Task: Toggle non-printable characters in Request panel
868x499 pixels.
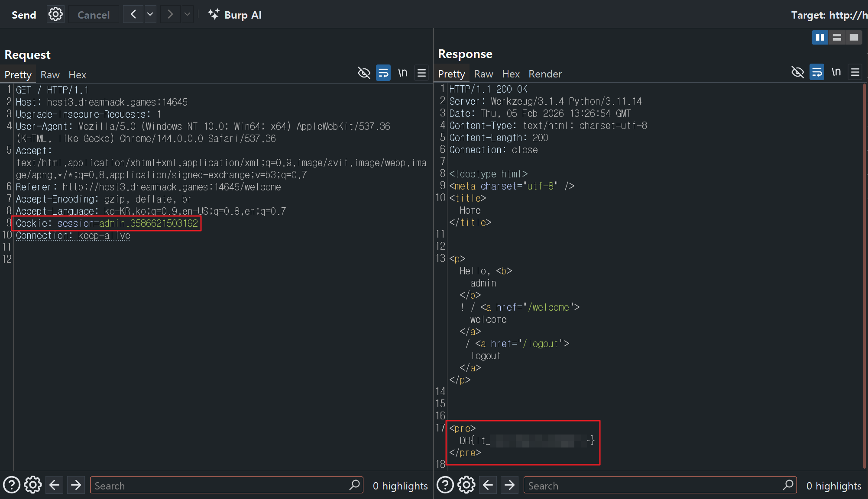Action: (403, 73)
